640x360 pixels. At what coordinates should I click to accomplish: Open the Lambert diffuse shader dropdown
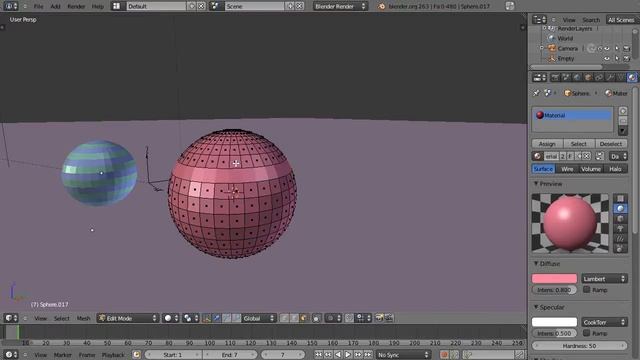tap(604, 279)
